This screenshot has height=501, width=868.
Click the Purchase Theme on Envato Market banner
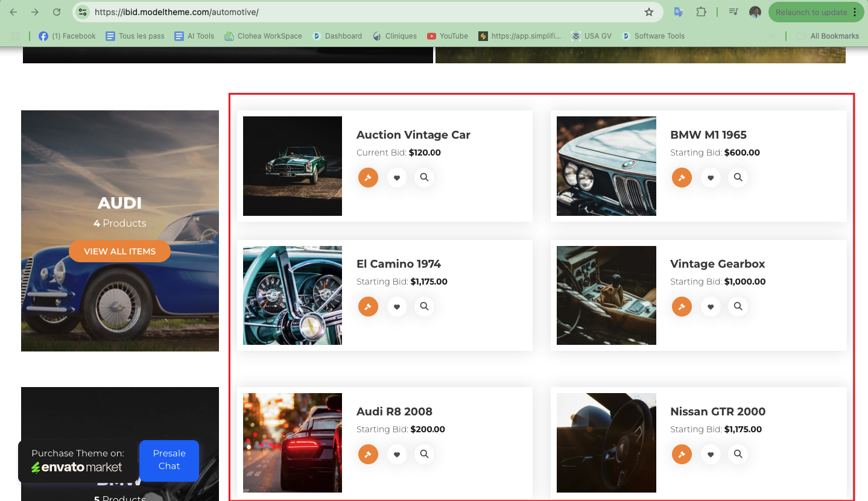[x=78, y=461]
